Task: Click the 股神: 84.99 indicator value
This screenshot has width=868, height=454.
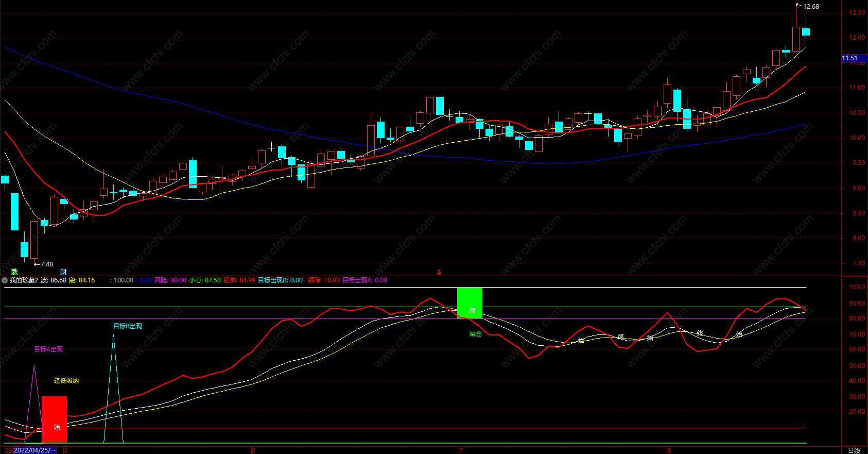Action: pyautogui.click(x=239, y=280)
